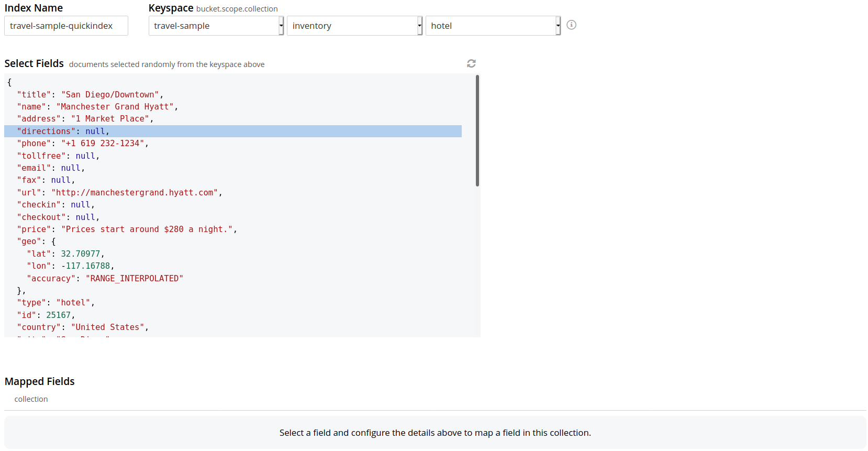Open keyspace info circle icon
The width and height of the screenshot is (868, 451).
(571, 25)
